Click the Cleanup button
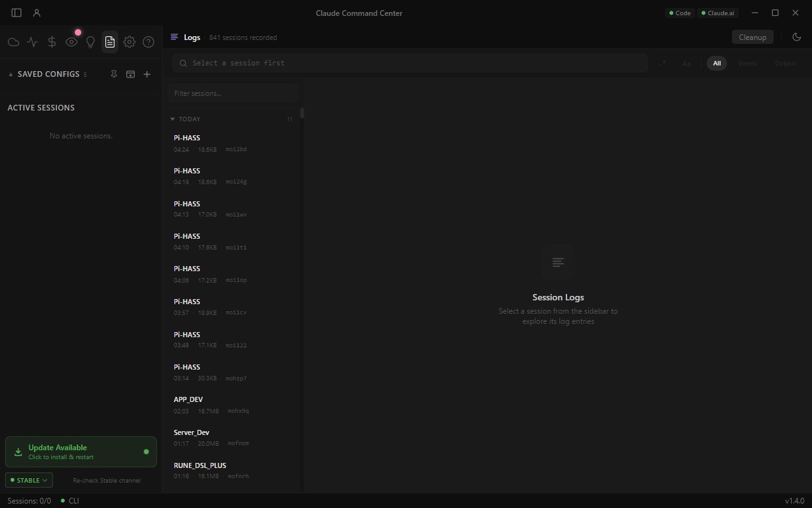Viewport: 812px width, 508px height. point(752,37)
